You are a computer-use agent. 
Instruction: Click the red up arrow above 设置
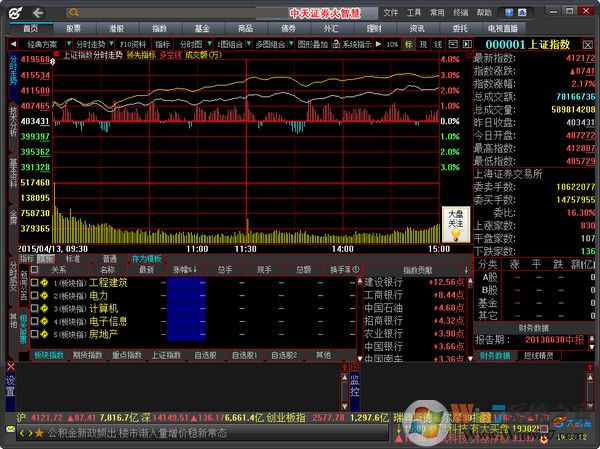coord(10,369)
